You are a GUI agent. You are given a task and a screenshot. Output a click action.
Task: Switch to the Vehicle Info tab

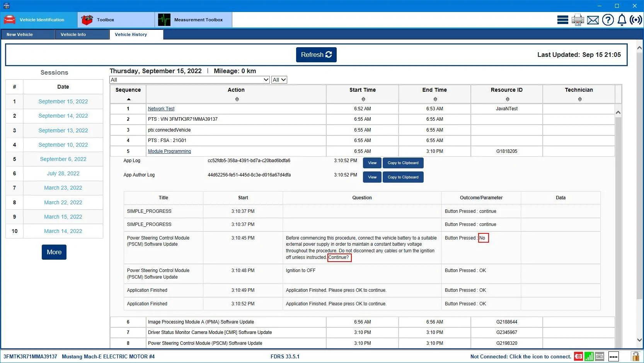click(x=82, y=34)
